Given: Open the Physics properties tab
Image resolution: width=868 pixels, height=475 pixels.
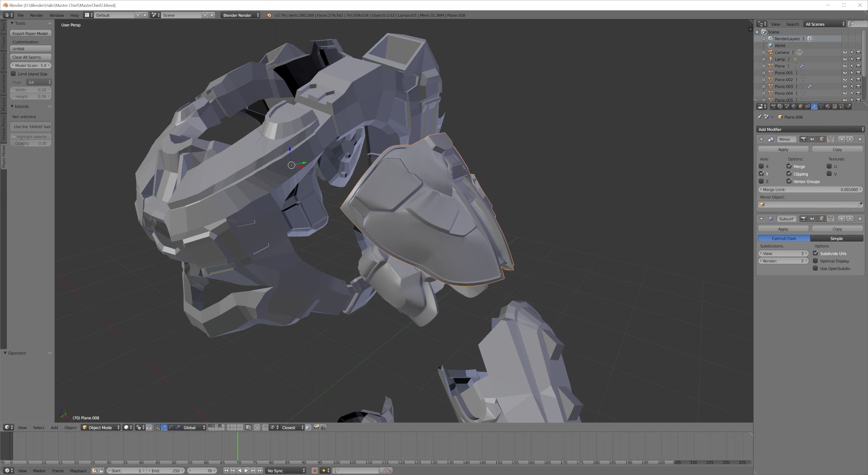Looking at the screenshot, I should tap(848, 107).
